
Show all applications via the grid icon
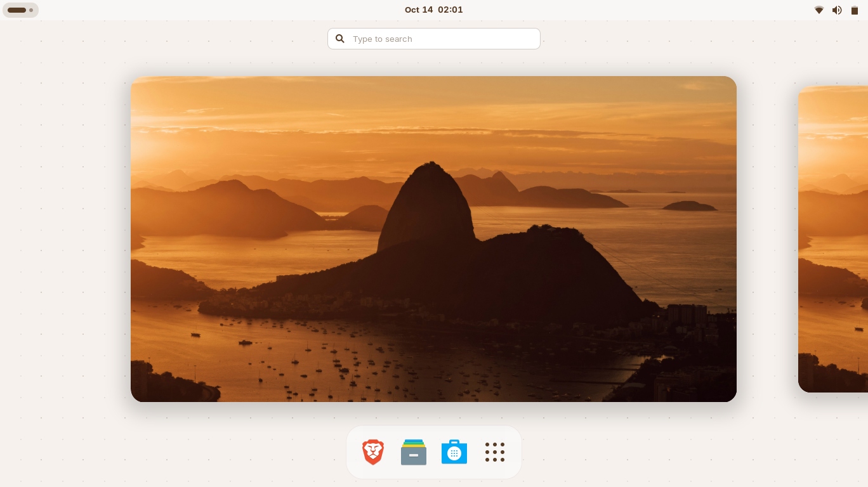[x=495, y=452]
